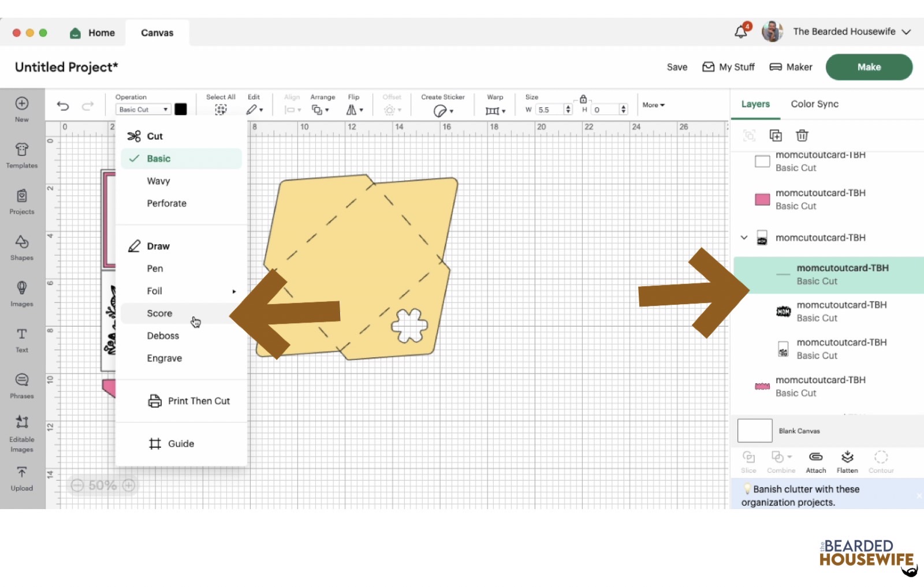Duplicate the selected layer
This screenshot has height=587, width=924.
775,136
